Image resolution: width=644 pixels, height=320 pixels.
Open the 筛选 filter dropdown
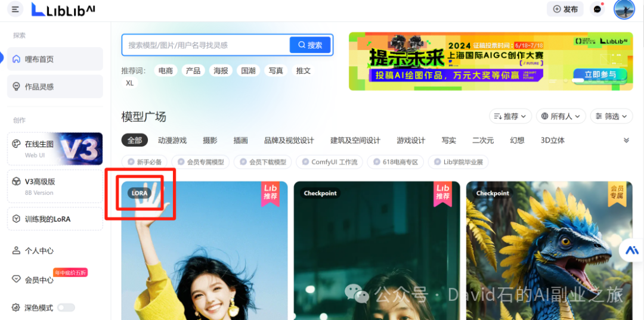pyautogui.click(x=611, y=117)
